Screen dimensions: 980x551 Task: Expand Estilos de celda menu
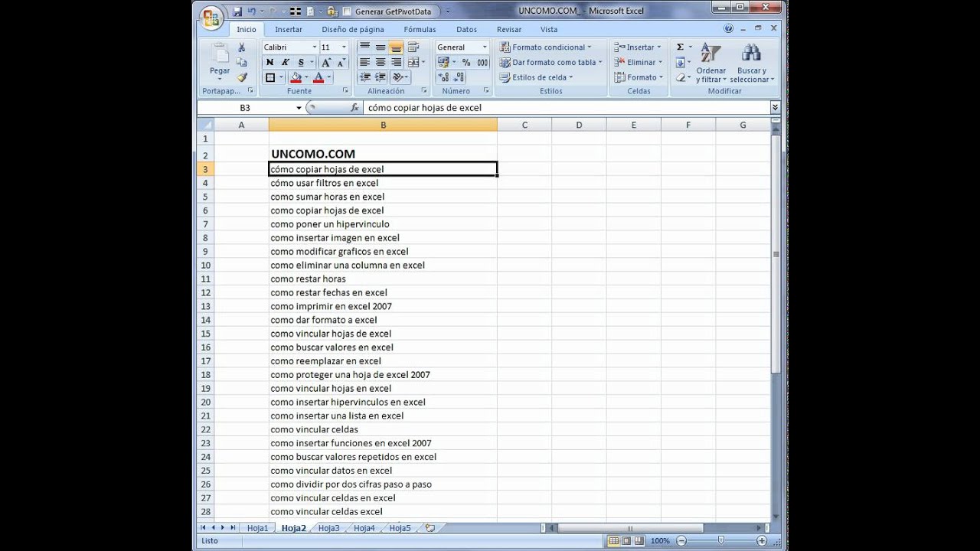click(x=536, y=77)
